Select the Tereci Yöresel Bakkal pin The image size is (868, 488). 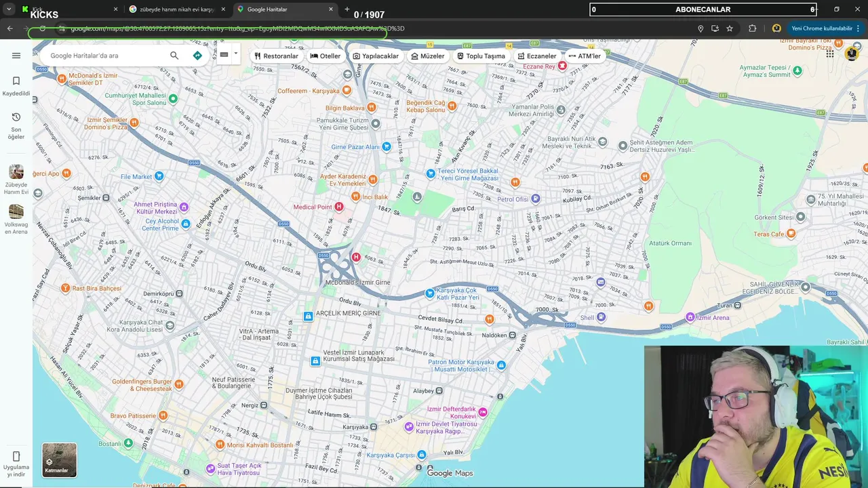[430, 174]
